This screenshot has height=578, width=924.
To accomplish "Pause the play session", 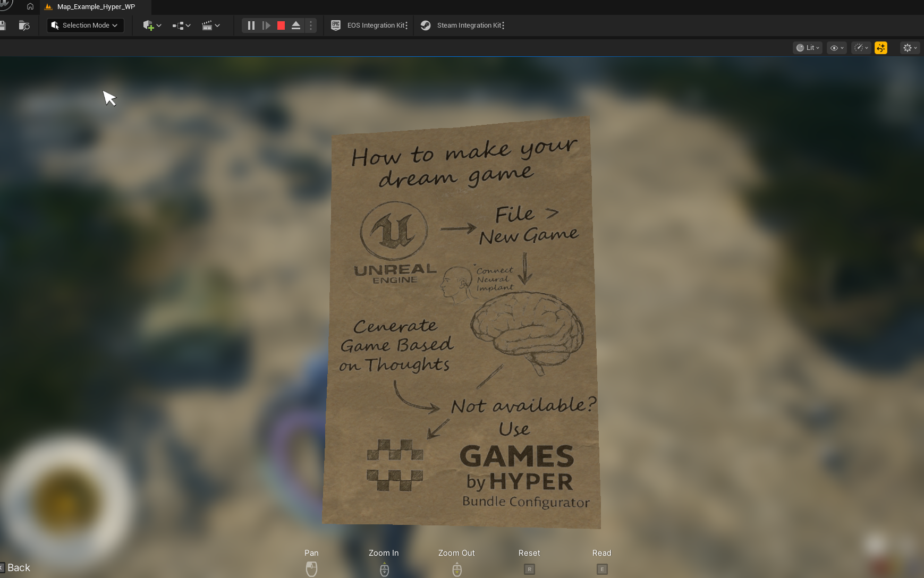I will tap(251, 25).
